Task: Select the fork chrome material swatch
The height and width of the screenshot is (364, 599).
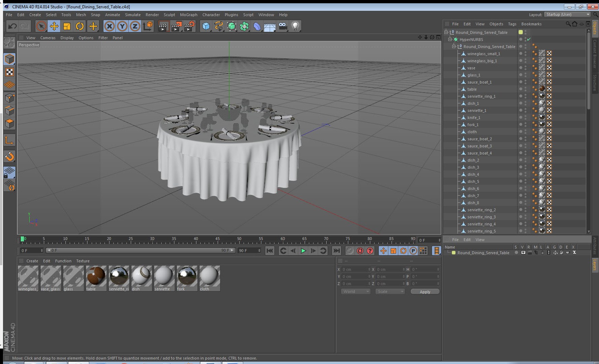Action: point(187,278)
